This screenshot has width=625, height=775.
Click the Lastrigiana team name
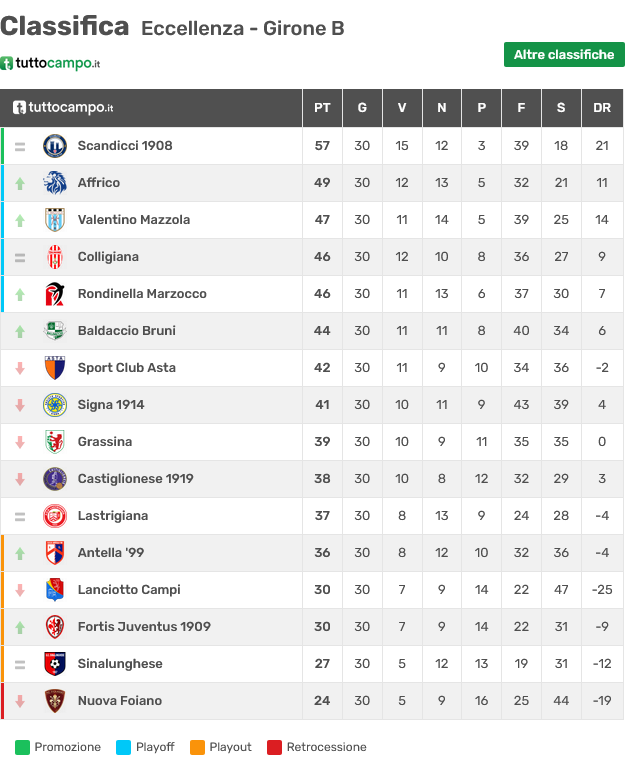pyautogui.click(x=113, y=516)
